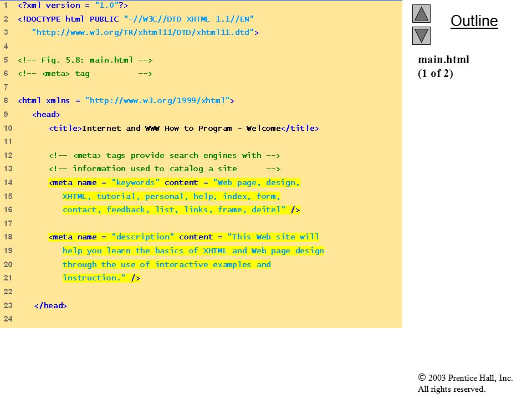This screenshot has width=532, height=399.
Task: Click the html xmlns tag line
Action: pos(126,101)
